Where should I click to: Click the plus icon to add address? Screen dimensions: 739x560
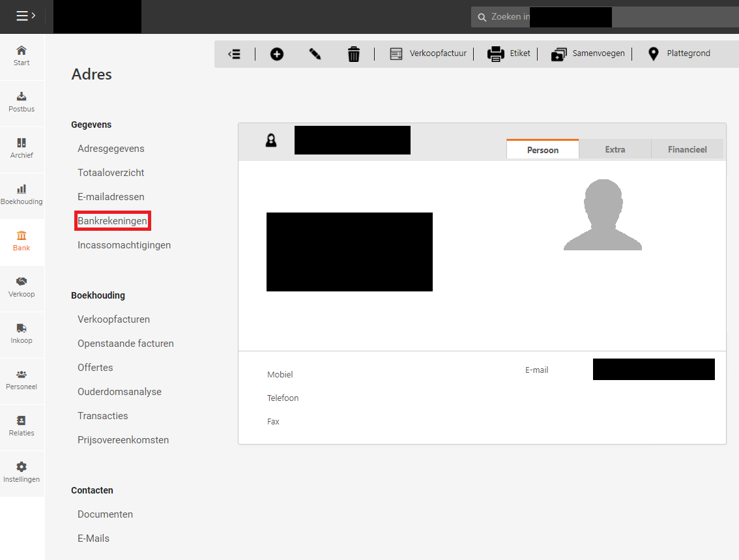point(277,54)
